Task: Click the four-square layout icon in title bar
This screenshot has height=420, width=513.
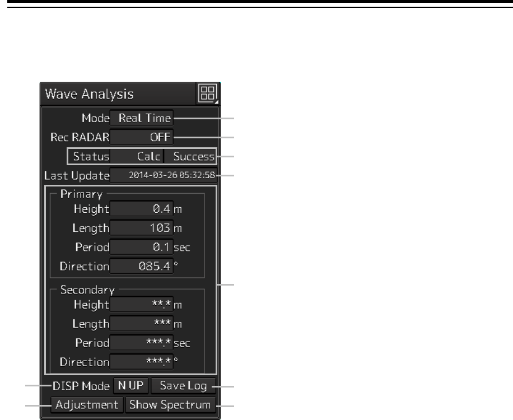Action: tap(207, 93)
